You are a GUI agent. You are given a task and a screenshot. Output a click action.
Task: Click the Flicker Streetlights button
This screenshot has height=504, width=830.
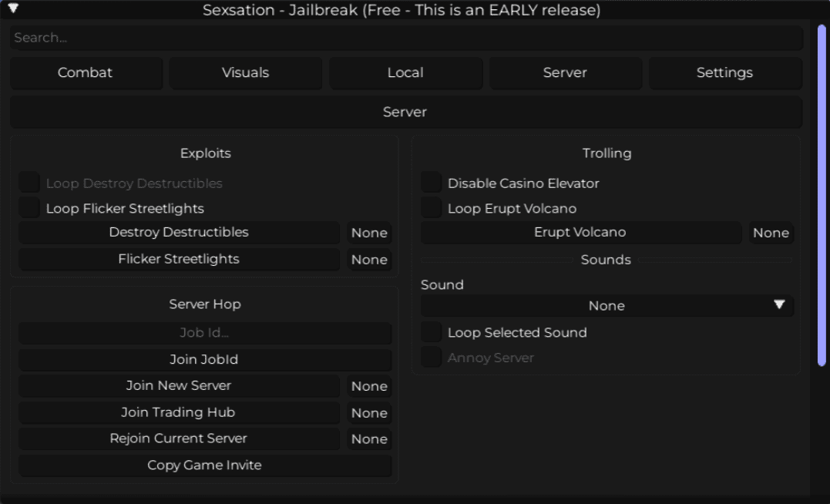coord(179,260)
